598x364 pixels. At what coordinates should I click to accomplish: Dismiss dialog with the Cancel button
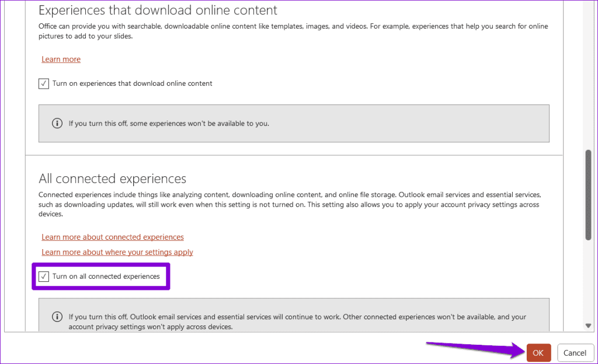pos(575,352)
